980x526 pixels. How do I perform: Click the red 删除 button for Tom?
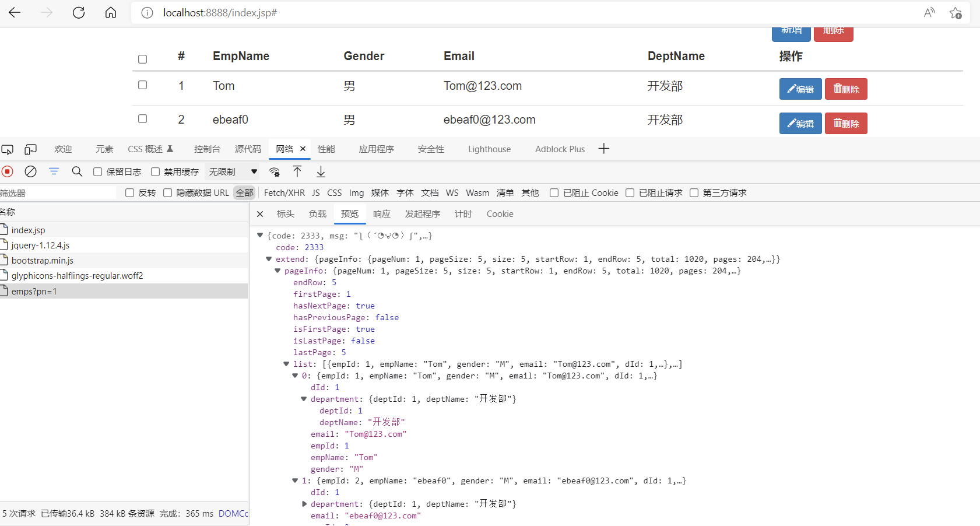(x=846, y=89)
